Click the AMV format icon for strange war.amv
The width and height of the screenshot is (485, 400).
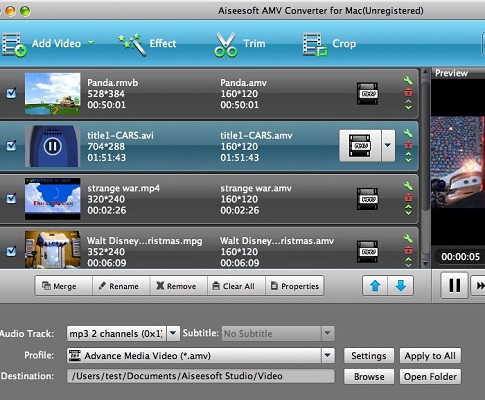[x=367, y=199]
